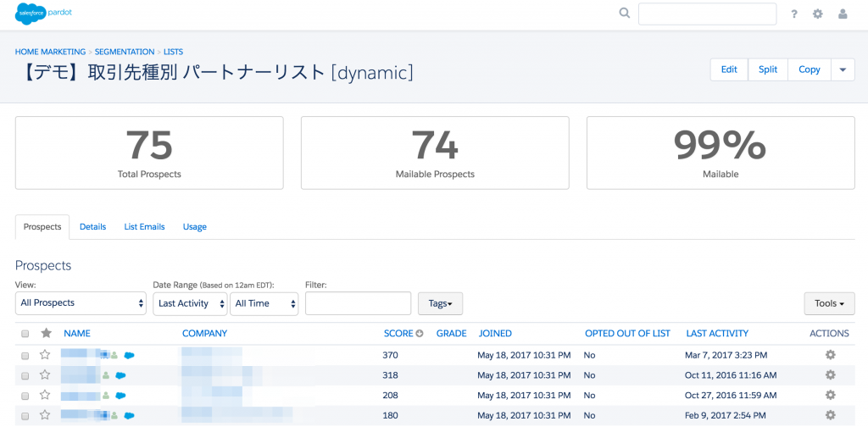Open the user account icon
This screenshot has width=868, height=427.
click(x=843, y=14)
